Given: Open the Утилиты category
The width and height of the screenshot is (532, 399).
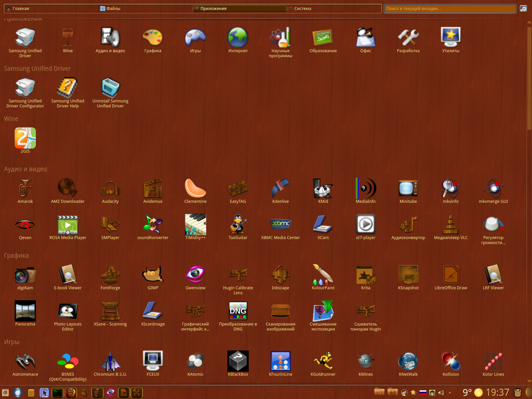Looking at the screenshot, I should tap(451, 41).
